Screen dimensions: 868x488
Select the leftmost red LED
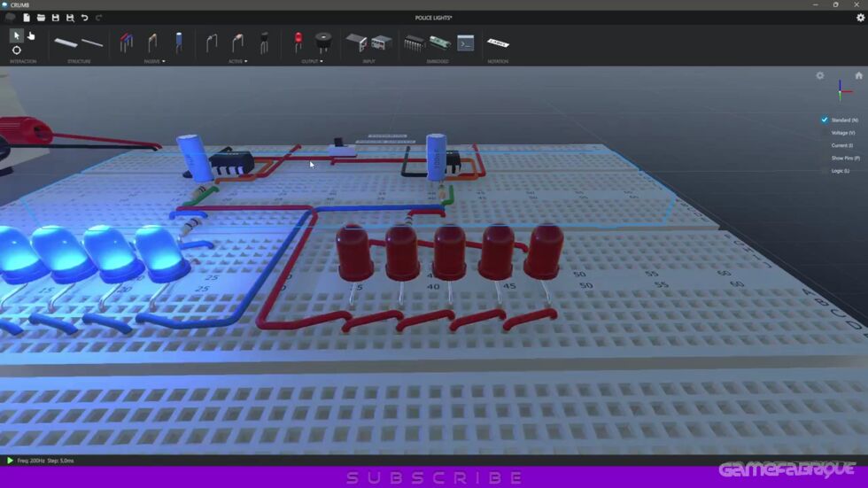point(353,252)
